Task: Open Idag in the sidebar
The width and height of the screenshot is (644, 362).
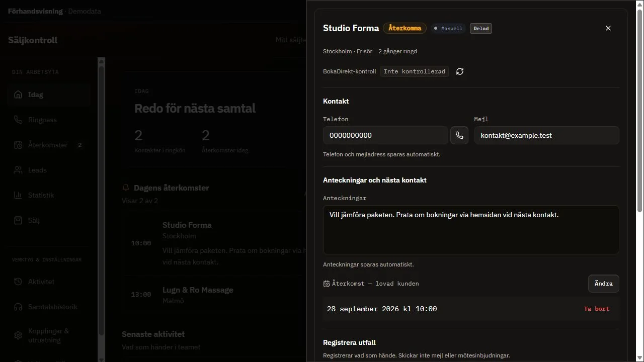Action: [49, 95]
